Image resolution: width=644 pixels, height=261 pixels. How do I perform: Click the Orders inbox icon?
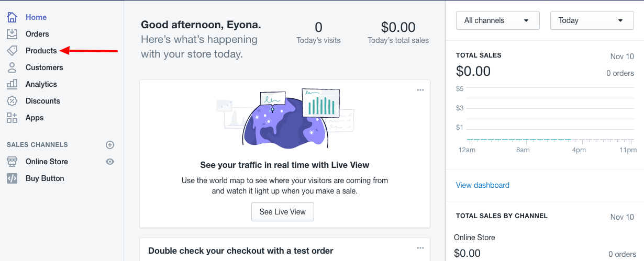pyautogui.click(x=12, y=34)
